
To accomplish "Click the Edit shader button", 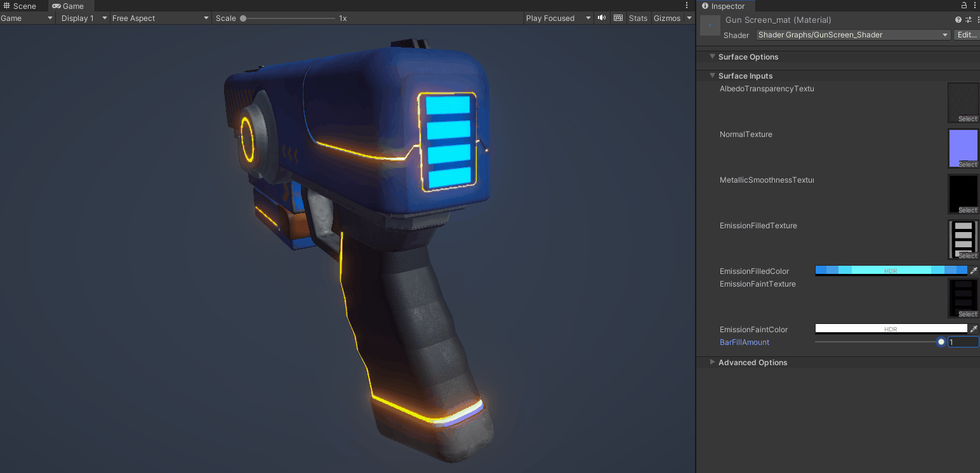I will pyautogui.click(x=966, y=35).
